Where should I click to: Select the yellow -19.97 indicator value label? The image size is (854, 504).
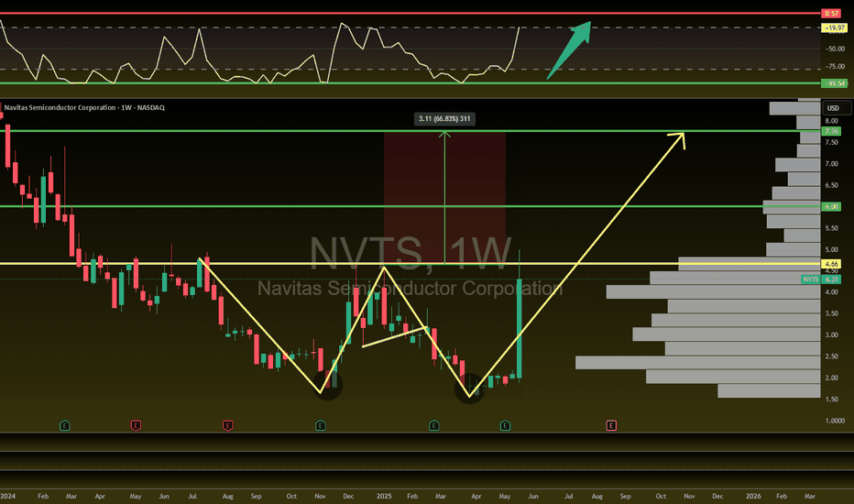(x=834, y=27)
